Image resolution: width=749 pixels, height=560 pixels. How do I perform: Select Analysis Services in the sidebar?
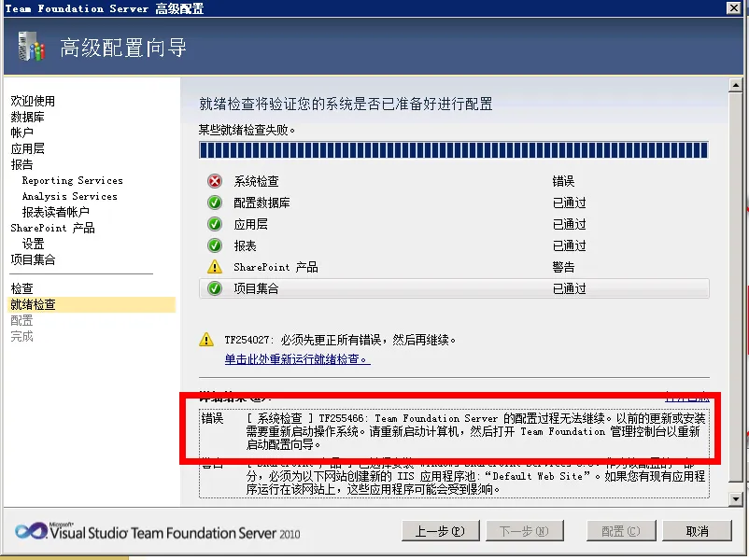point(69,196)
